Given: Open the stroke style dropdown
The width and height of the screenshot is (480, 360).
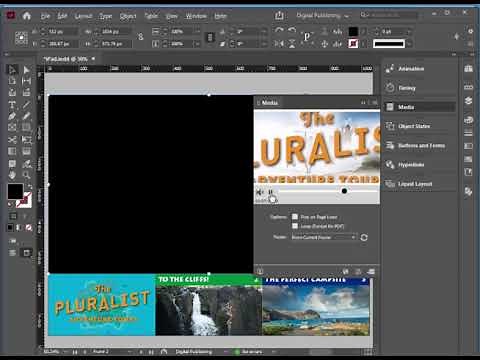Looking at the screenshot, I should pos(410,44).
